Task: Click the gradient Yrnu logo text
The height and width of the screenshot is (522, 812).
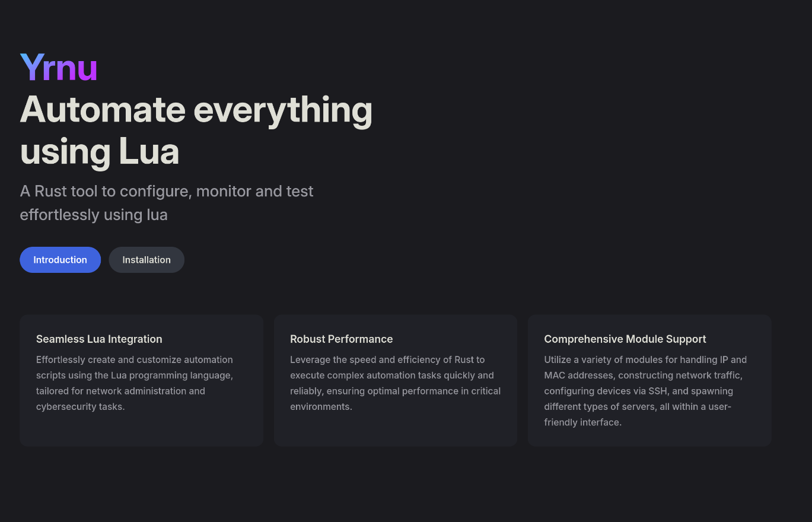Action: pyautogui.click(x=59, y=68)
